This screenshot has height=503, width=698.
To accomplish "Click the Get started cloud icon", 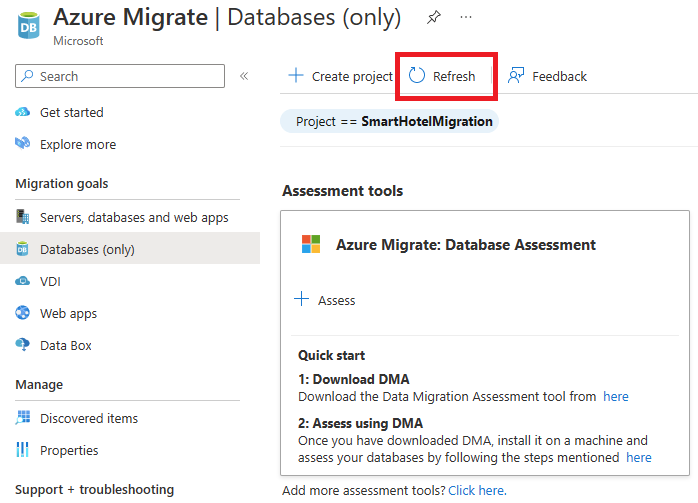I will [x=22, y=112].
